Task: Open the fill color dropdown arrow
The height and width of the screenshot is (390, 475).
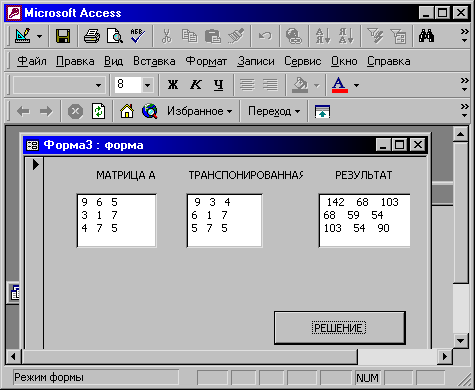Action: [316, 85]
